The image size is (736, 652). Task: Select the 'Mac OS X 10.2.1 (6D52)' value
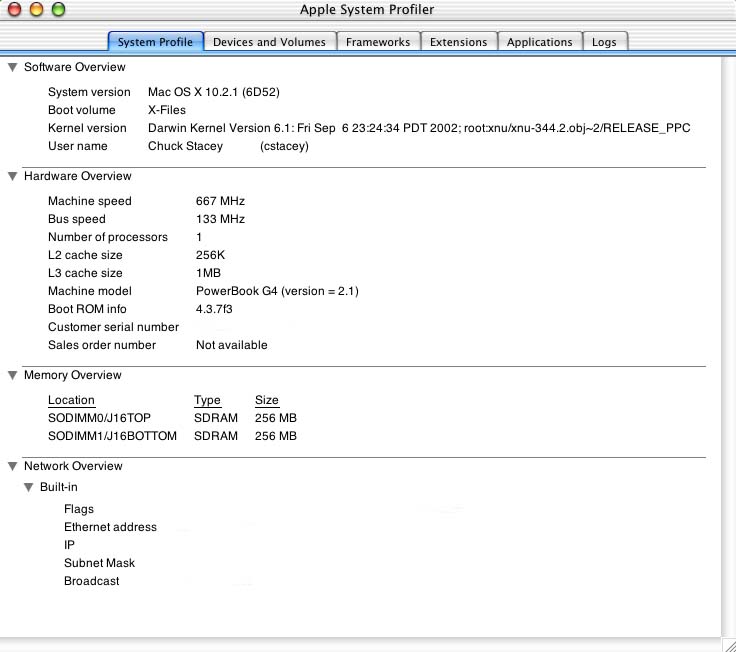[214, 92]
